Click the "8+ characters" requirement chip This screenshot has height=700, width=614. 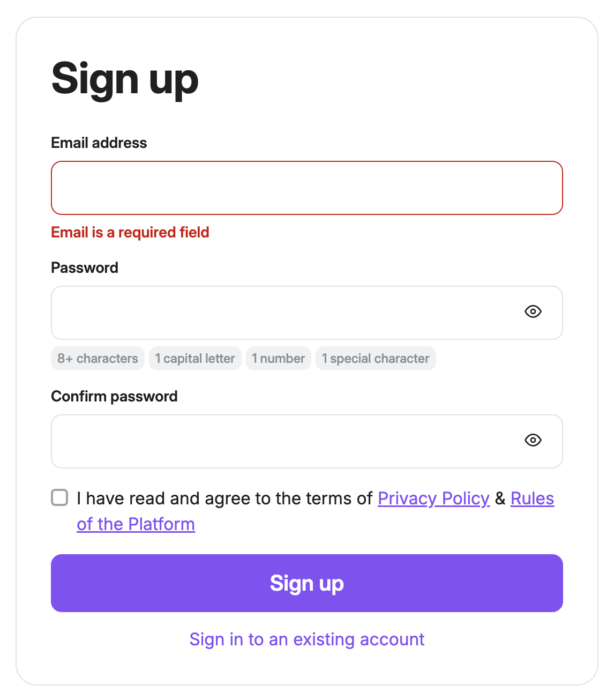pyautogui.click(x=98, y=359)
